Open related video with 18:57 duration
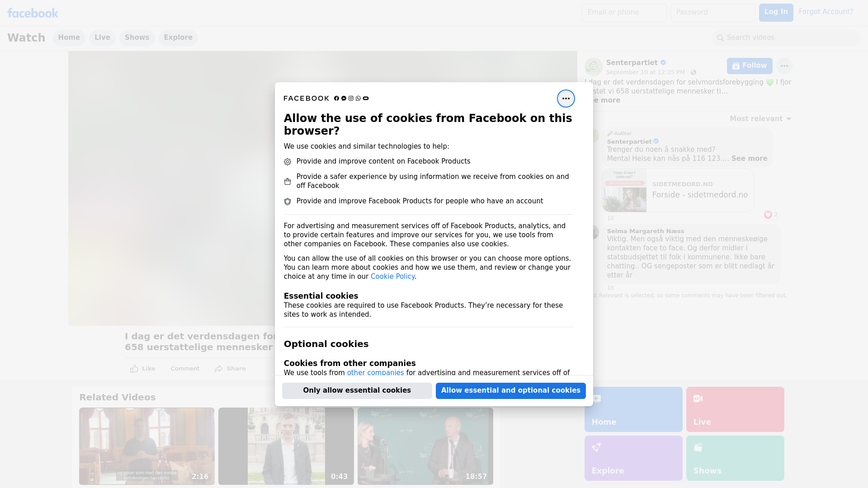Viewport: 868px width, 488px height. click(x=425, y=446)
